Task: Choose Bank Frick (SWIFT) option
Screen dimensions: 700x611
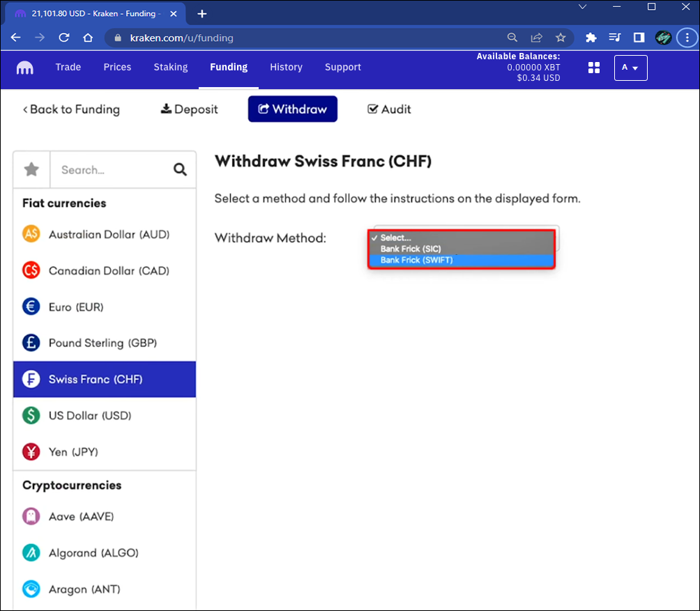Action: pos(416,260)
